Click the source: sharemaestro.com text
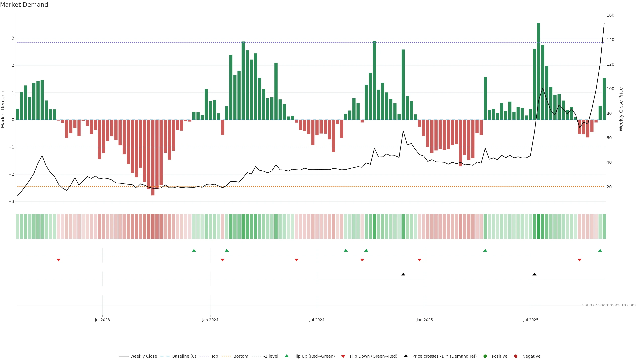The height and width of the screenshot is (362, 644). point(609,305)
